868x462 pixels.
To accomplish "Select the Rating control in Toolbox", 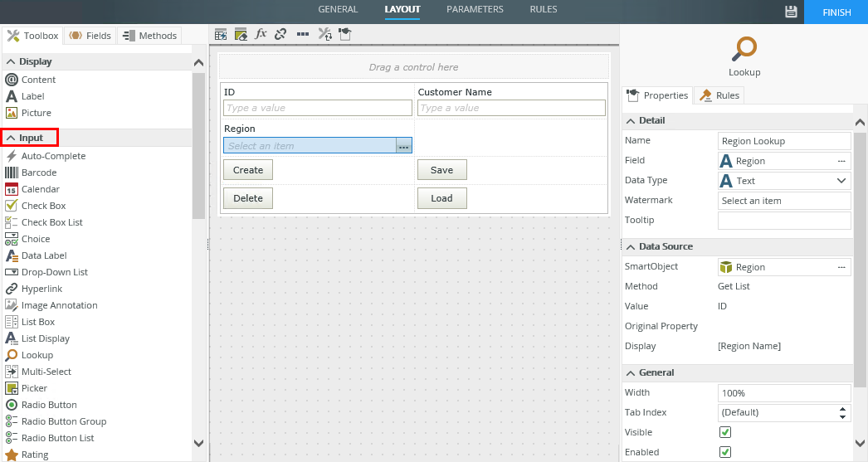I will [35, 455].
